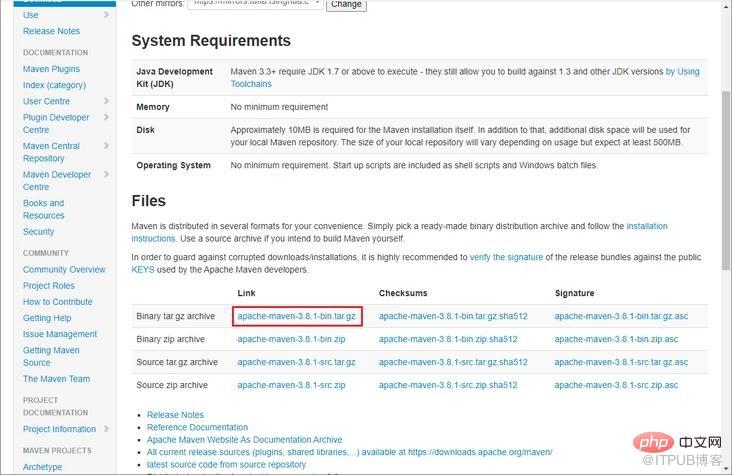This screenshot has height=475, width=732.
Task: Download apache-maven-3.8.1-bin.zip
Action: [291, 339]
